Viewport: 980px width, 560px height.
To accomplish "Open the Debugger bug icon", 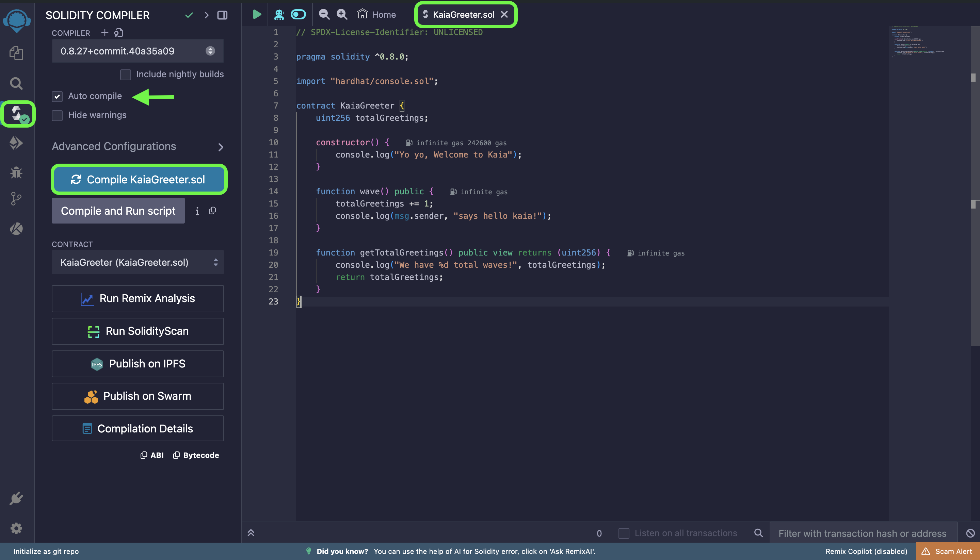I will coord(16,172).
